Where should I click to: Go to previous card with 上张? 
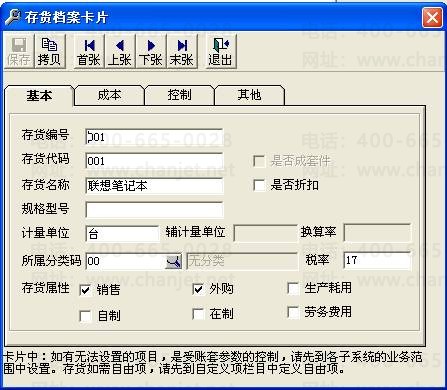(120, 52)
